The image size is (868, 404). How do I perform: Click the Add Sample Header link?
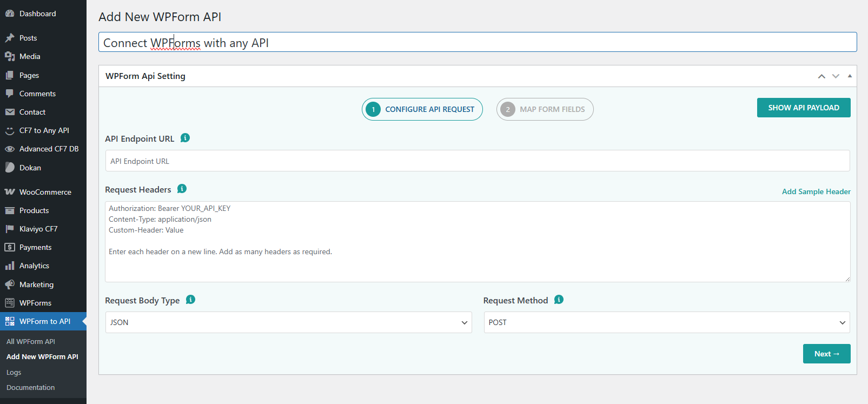point(816,191)
